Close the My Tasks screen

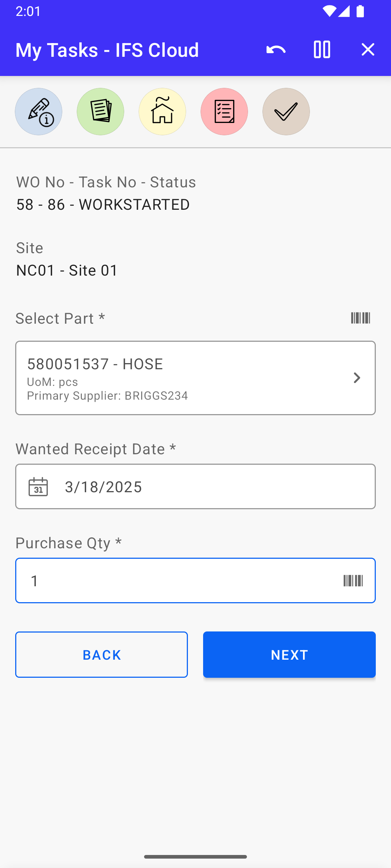coord(368,50)
